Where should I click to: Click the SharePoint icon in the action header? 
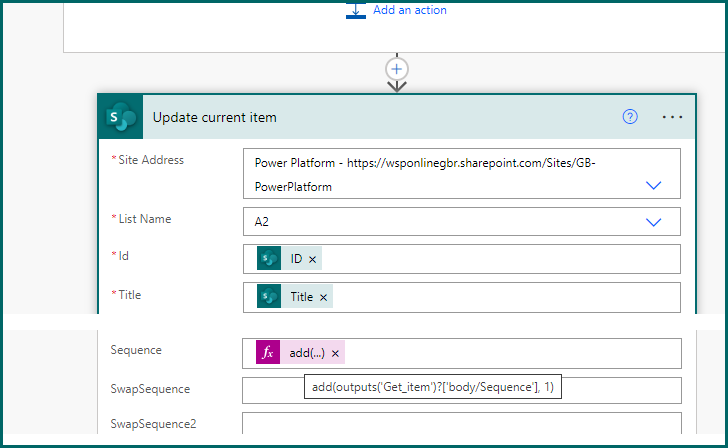[x=121, y=117]
